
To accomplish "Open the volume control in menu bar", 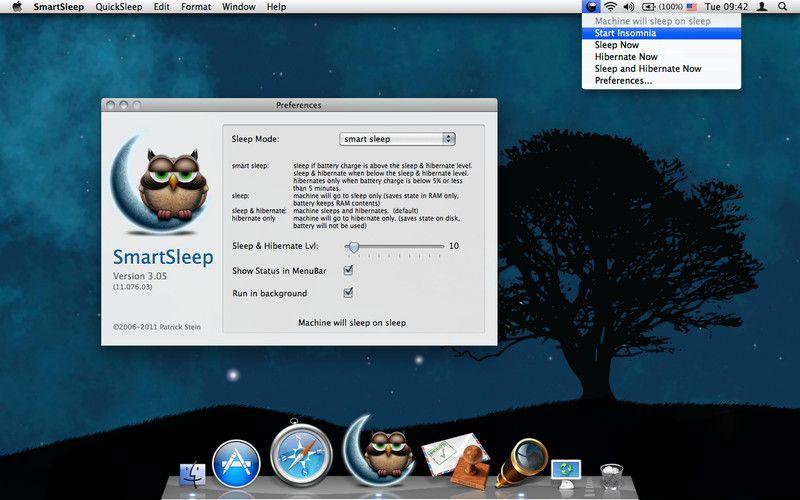I will pyautogui.click(x=629, y=7).
